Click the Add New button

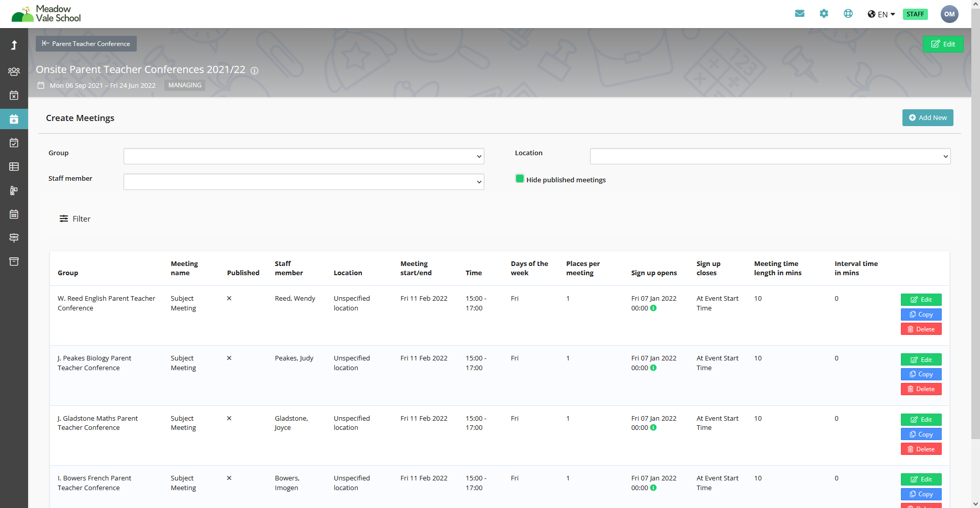coord(927,118)
